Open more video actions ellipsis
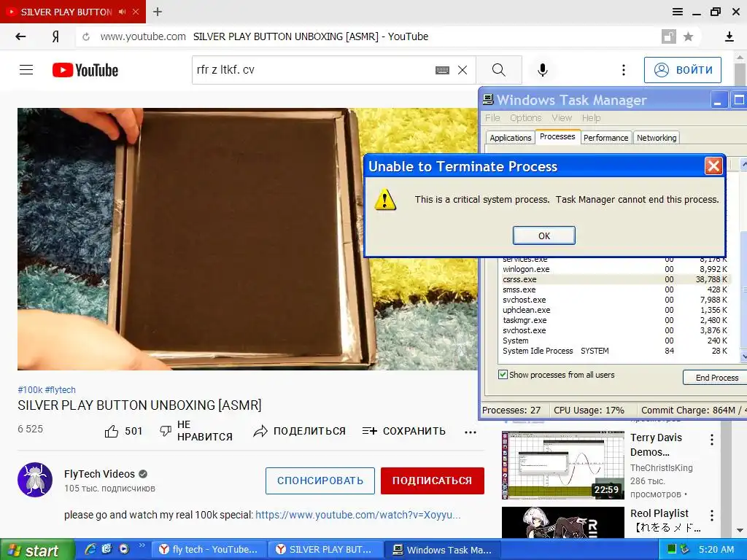Screen dimensions: 747x560 471,432
